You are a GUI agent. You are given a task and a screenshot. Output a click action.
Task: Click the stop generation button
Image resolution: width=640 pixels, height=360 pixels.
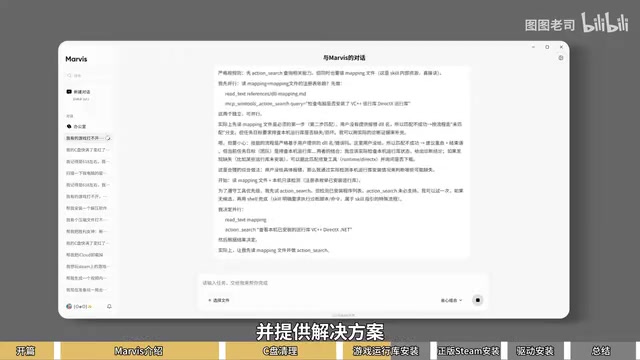point(478,300)
